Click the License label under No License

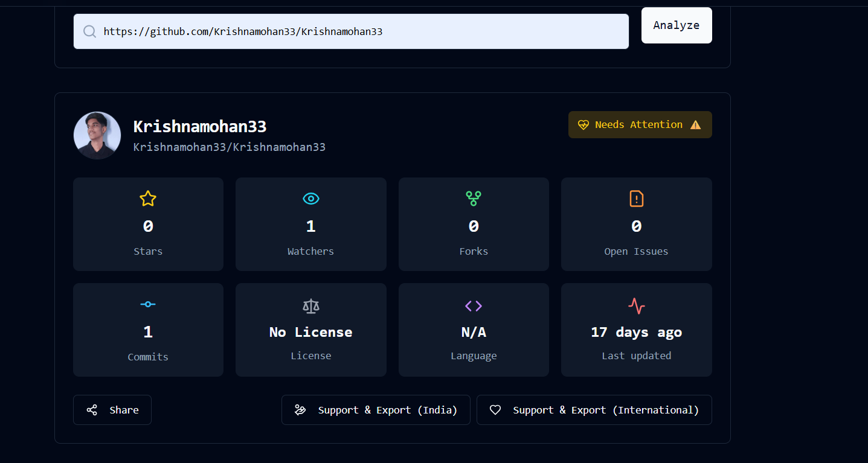pos(310,356)
